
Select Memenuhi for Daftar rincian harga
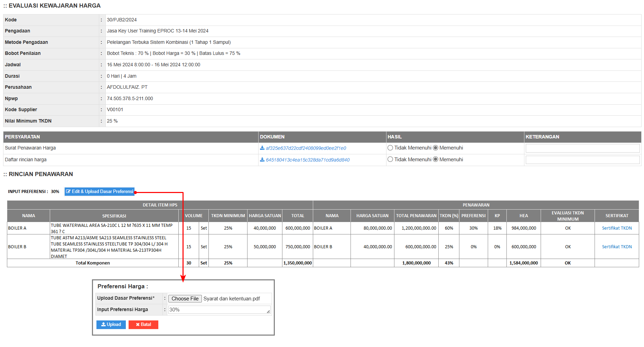pyautogui.click(x=436, y=160)
